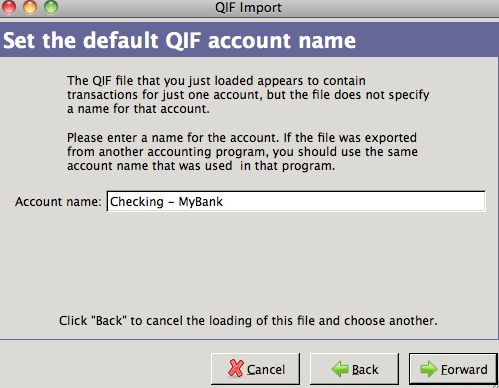Image resolution: width=499 pixels, height=388 pixels.
Task: Click the paragraph starting "Please enter a name for the account"
Action: [x=242, y=152]
